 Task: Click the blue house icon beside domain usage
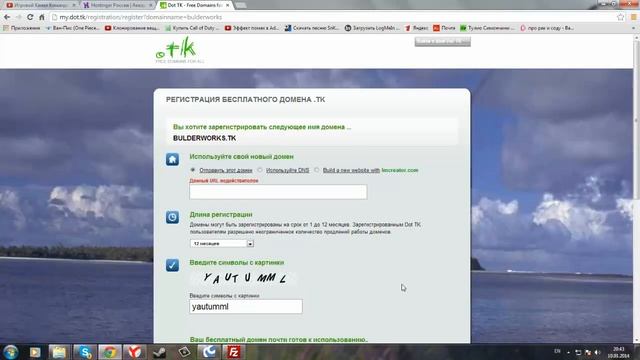coord(172,159)
